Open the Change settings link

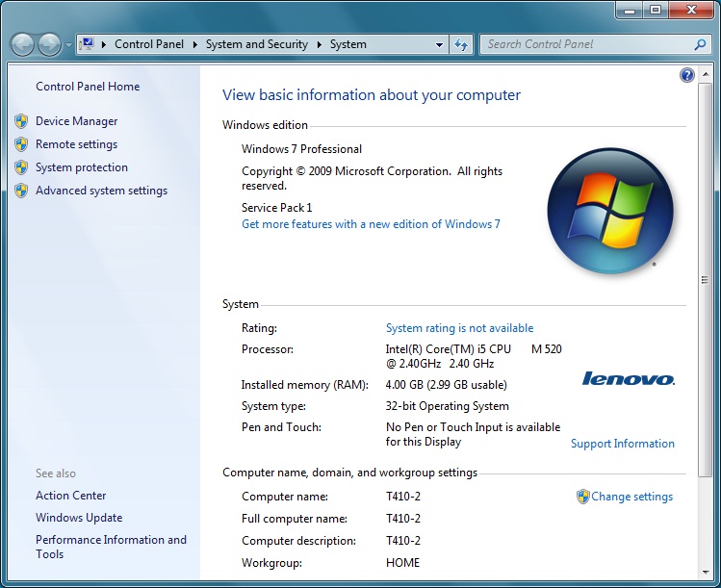631,497
